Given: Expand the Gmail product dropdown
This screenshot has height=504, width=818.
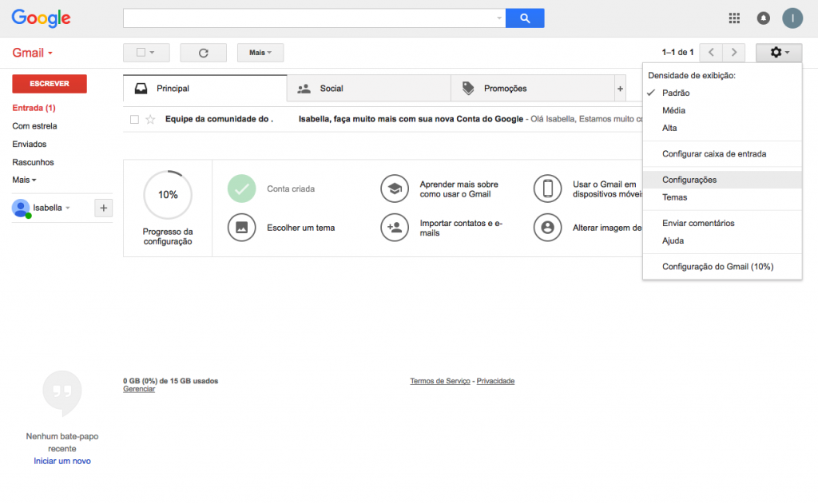Looking at the screenshot, I should 32,53.
